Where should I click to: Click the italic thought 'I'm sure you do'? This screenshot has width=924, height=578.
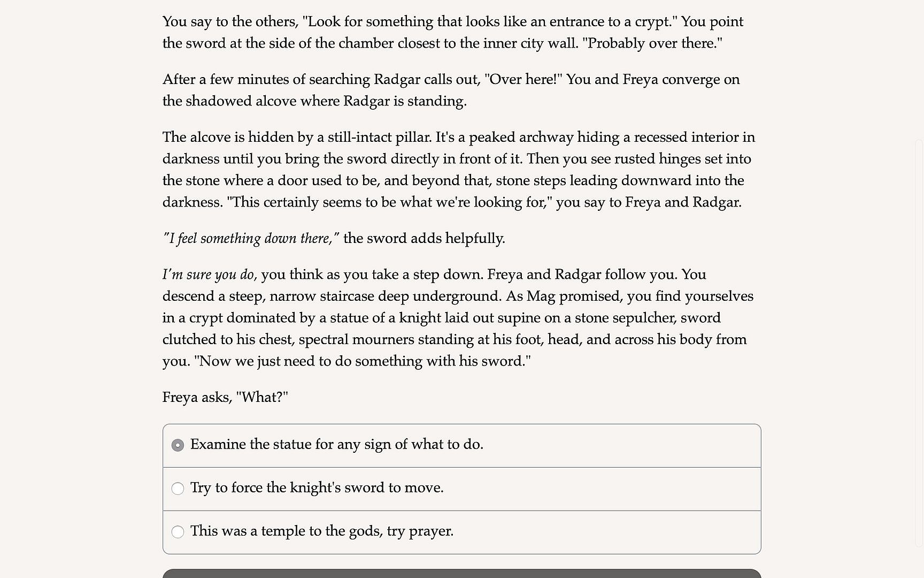click(x=208, y=275)
